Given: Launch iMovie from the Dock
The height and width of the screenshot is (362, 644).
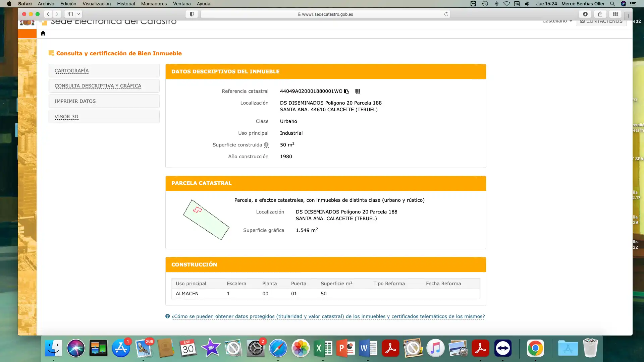Looking at the screenshot, I should pyautogui.click(x=211, y=348).
